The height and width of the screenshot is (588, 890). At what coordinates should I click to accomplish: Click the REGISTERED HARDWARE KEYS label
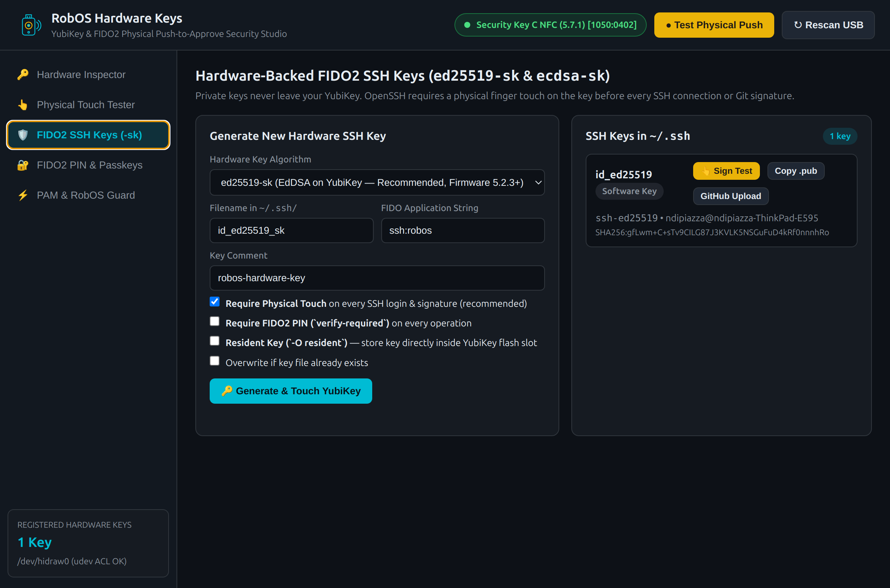[x=75, y=525]
